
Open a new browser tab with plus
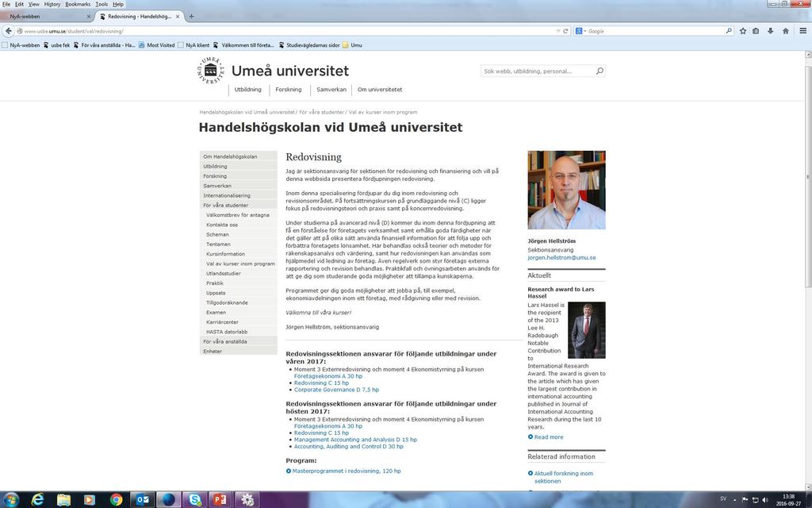tap(191, 17)
